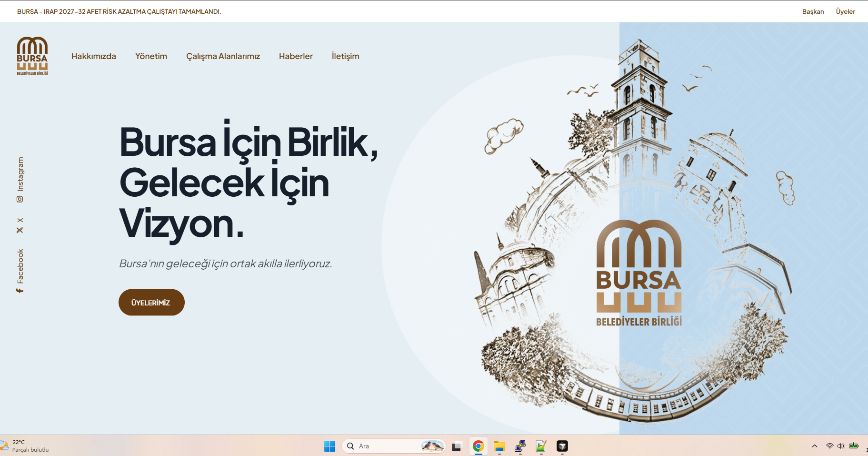Open the black cube app in taskbar
The image size is (868, 456).
pos(562,446)
